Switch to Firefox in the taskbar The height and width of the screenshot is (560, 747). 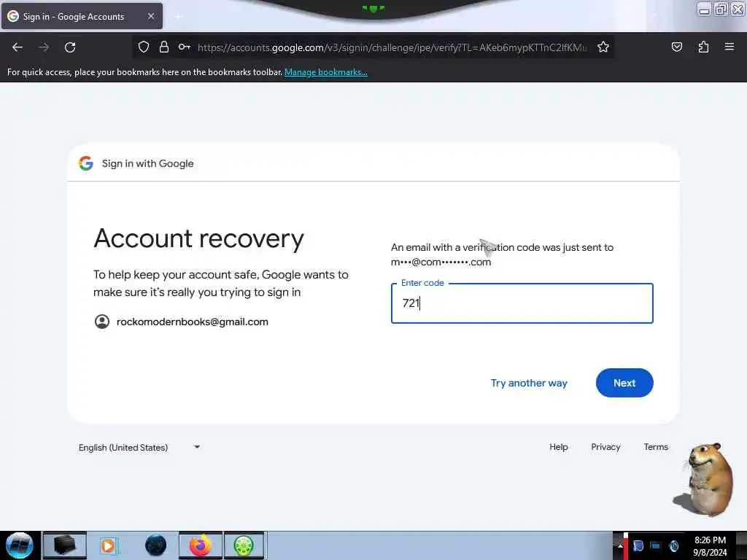201,545
